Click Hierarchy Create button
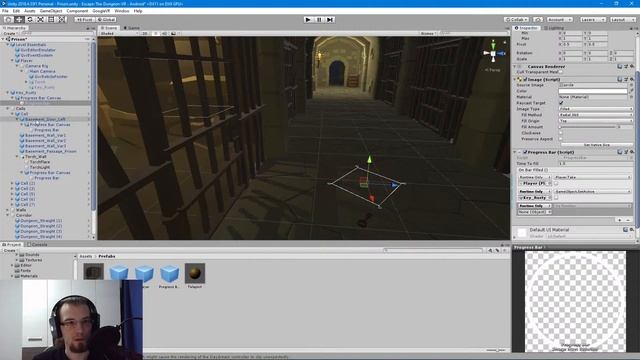This screenshot has width=640, height=360. tap(10, 33)
